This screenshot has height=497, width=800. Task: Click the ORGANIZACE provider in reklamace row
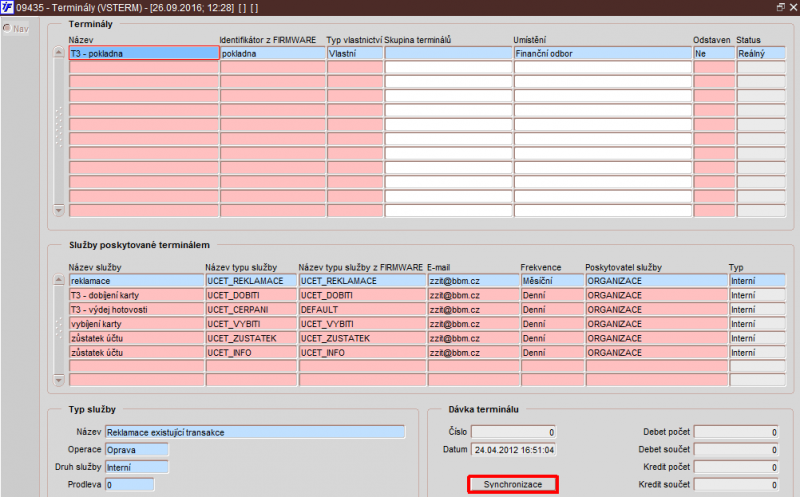click(657, 281)
